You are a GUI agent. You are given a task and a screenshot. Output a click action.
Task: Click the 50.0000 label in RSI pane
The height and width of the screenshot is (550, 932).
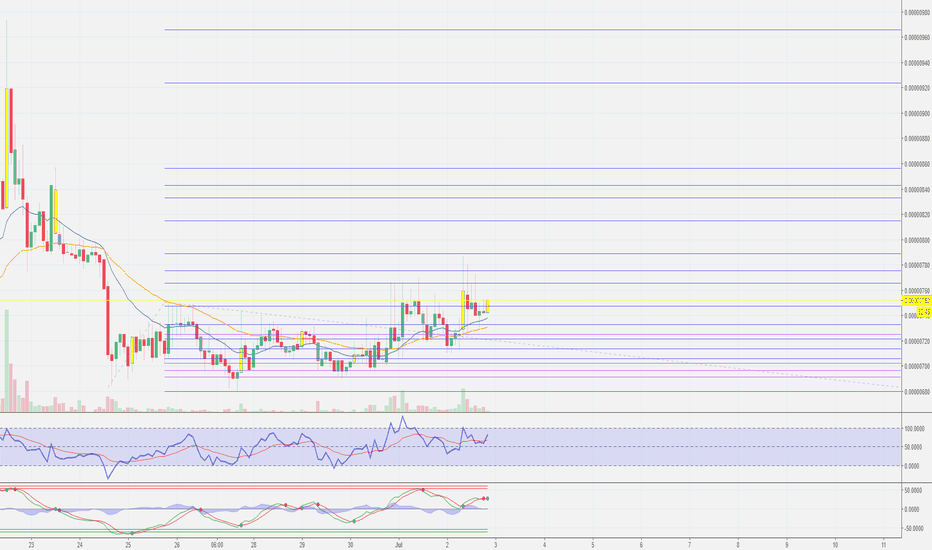tap(913, 447)
